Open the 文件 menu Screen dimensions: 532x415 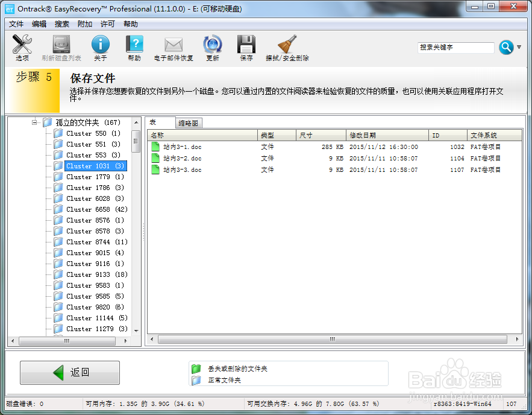point(16,24)
